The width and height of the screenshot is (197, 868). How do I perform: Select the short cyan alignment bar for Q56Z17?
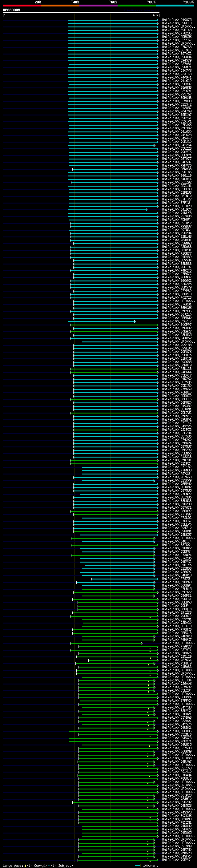pos(102,321)
